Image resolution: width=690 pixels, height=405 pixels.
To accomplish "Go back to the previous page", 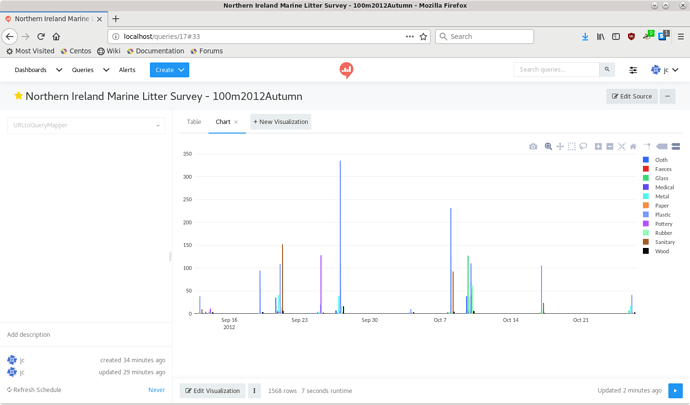I will coord(10,37).
